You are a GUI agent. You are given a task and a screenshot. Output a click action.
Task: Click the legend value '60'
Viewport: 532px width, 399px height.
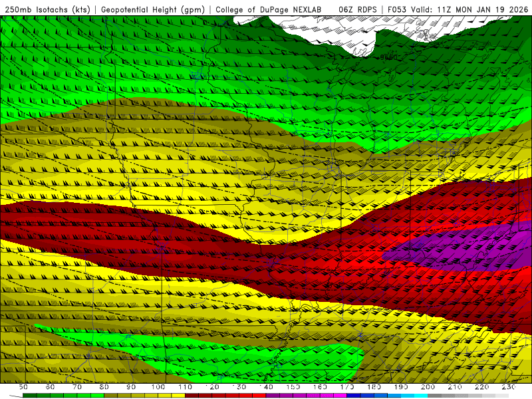pos(50,387)
